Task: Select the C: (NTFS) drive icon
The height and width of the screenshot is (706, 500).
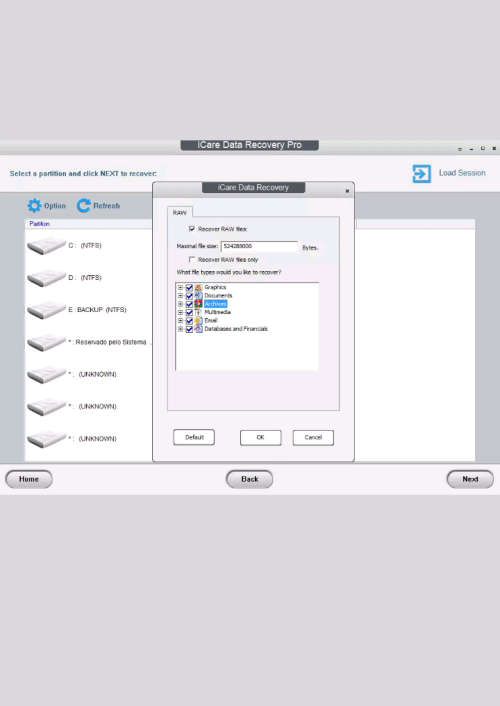Action: point(46,246)
